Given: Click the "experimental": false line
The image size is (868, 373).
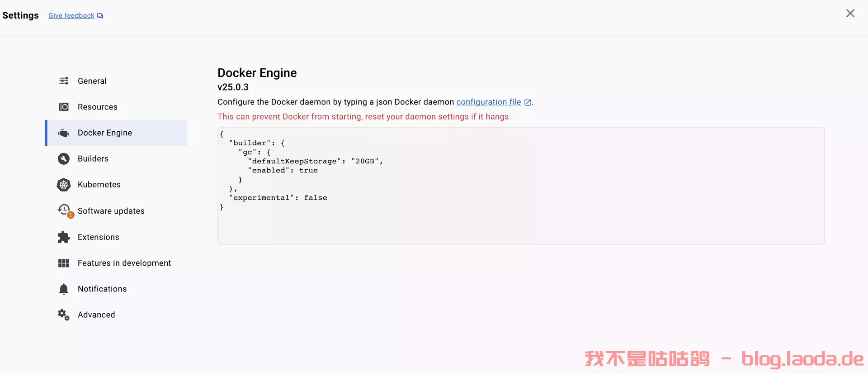Looking at the screenshot, I should 278,198.
